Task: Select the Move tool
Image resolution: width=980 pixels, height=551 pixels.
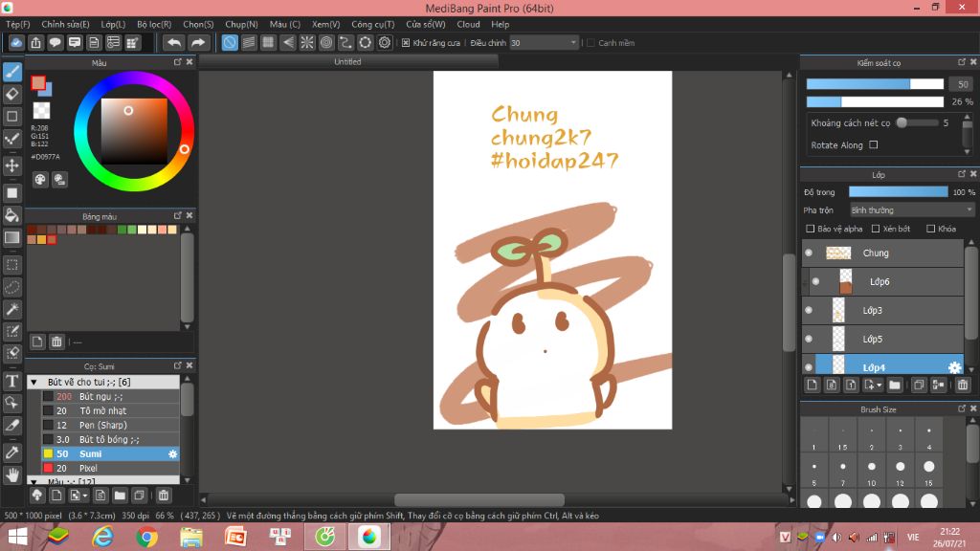Action: [12, 165]
